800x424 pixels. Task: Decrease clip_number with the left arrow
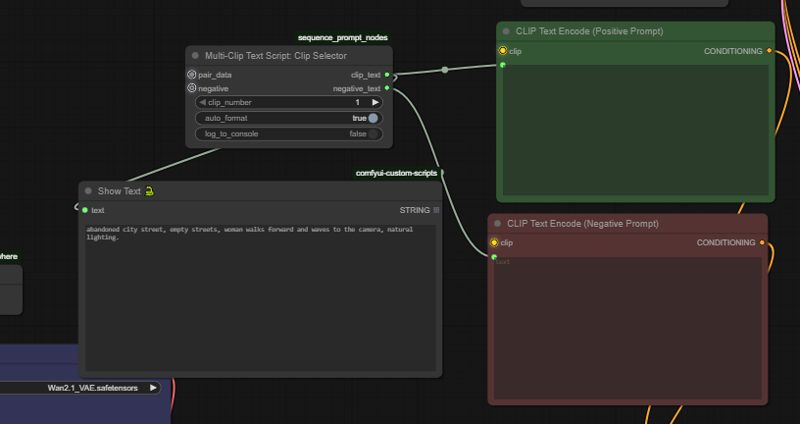203,102
